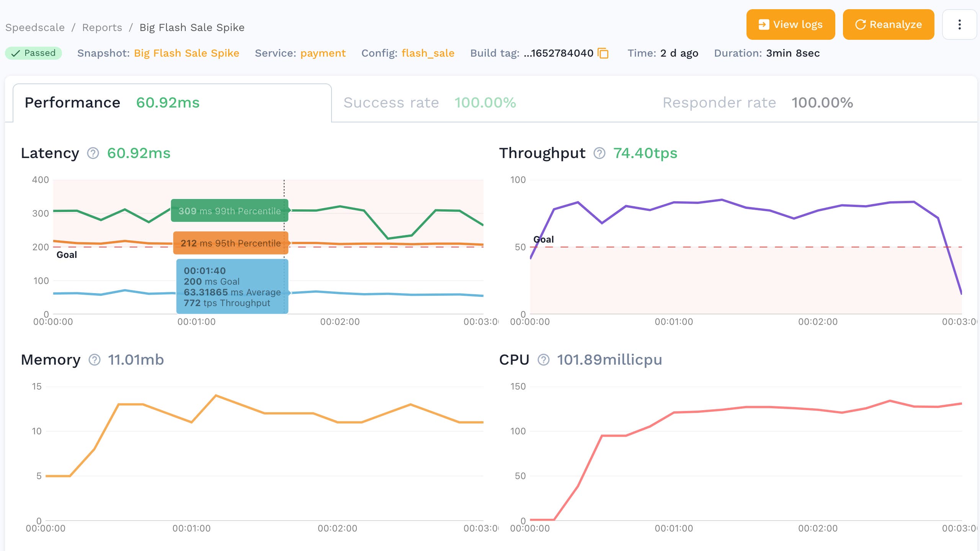The height and width of the screenshot is (551, 980).
Task: Open the three-dot overflow menu
Action: [x=959, y=24]
